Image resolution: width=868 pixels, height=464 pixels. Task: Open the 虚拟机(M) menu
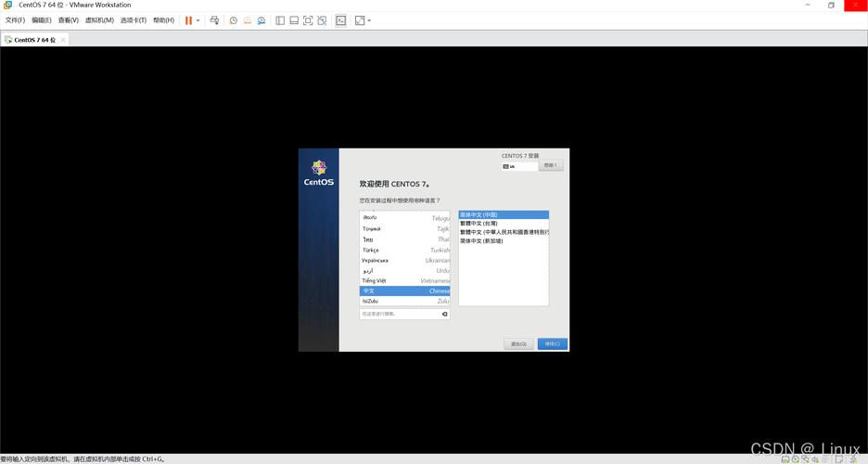(x=99, y=19)
